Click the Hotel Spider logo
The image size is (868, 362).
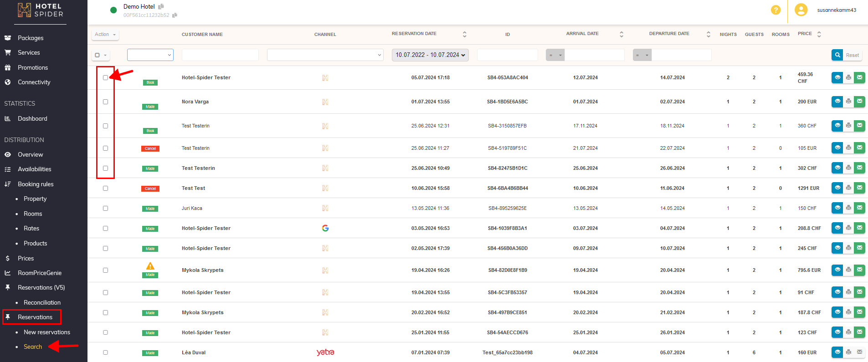41,10
